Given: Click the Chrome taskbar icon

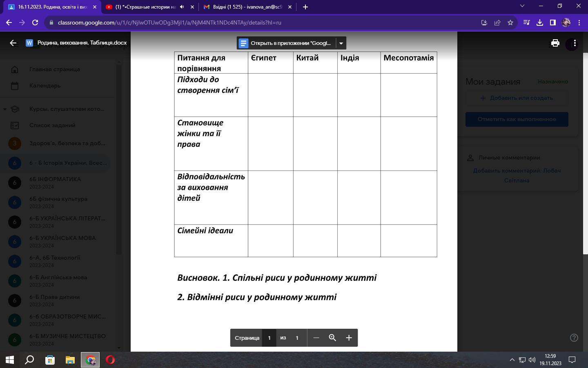Looking at the screenshot, I should 90,360.
